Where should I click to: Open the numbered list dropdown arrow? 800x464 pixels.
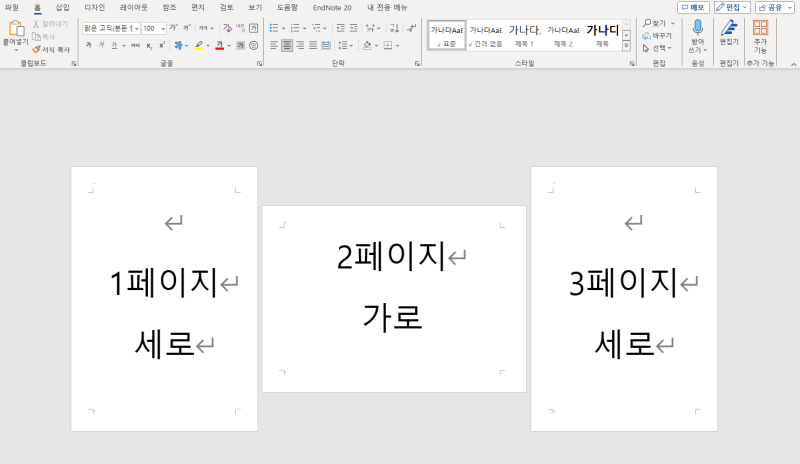pyautogui.click(x=304, y=29)
